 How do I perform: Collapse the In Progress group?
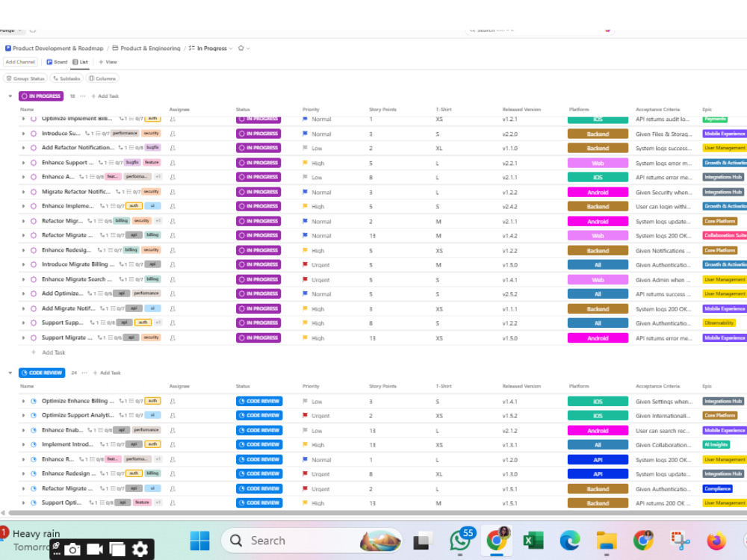pyautogui.click(x=10, y=96)
